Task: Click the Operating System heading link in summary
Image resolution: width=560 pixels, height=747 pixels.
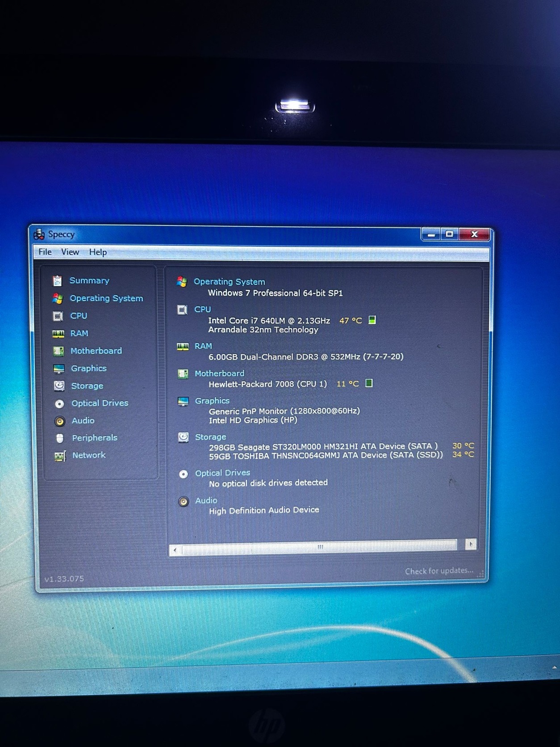Action: point(229,282)
